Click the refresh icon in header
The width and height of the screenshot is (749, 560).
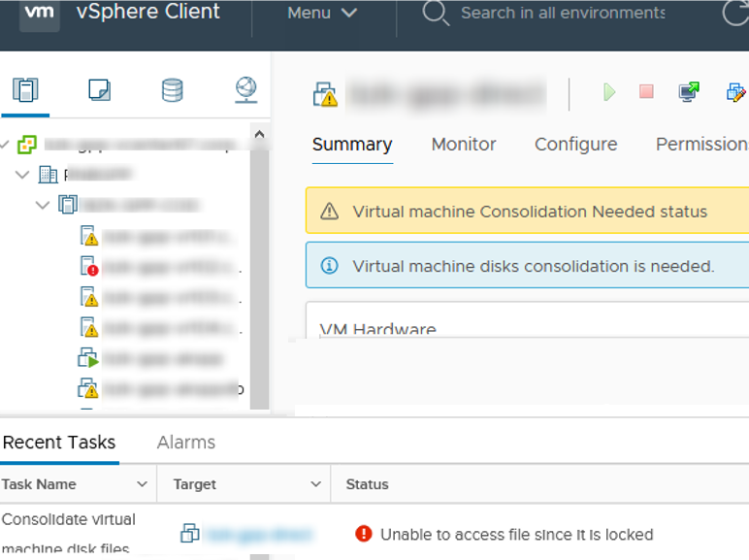tap(735, 13)
